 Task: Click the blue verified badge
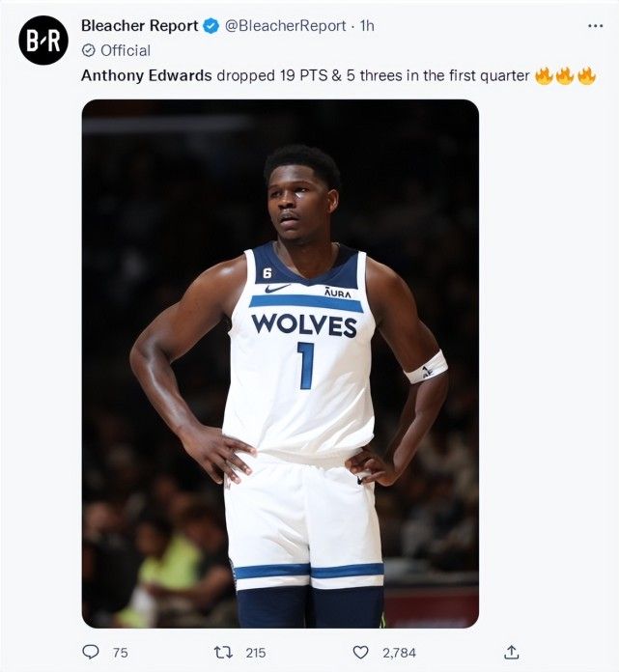(211, 26)
